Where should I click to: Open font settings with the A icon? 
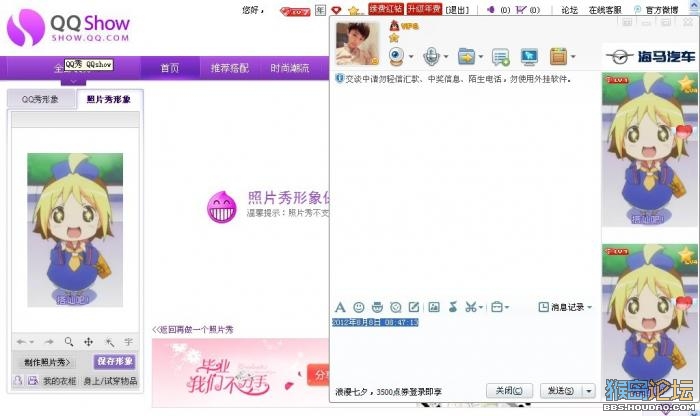coord(340,307)
